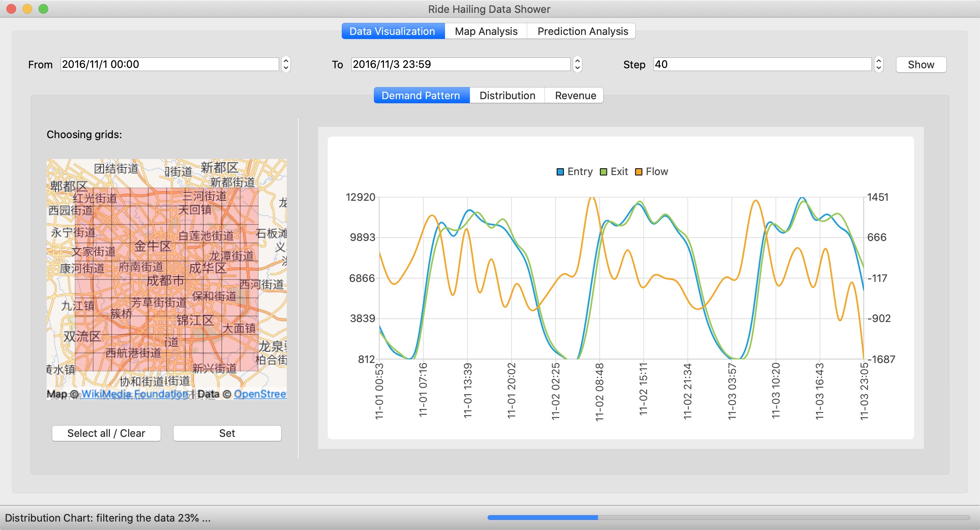Click the Step value stepper arrows
Viewport: 980px width, 530px height.
pos(878,64)
